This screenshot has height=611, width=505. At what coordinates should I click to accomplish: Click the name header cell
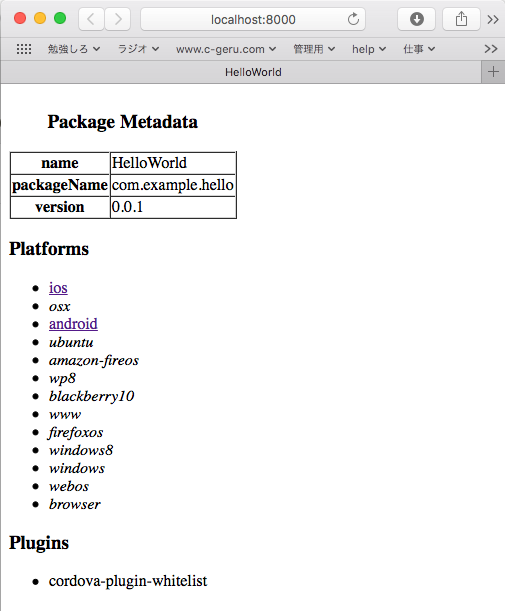tap(60, 163)
